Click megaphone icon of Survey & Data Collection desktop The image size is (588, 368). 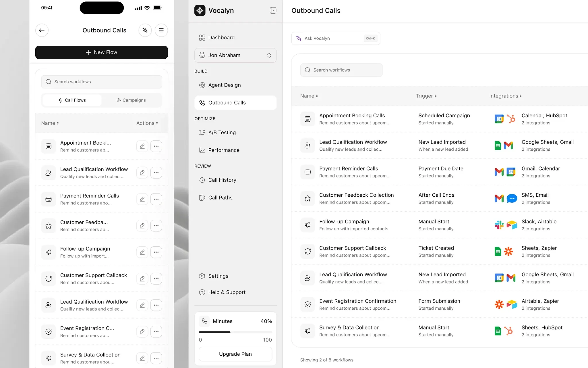point(307,331)
